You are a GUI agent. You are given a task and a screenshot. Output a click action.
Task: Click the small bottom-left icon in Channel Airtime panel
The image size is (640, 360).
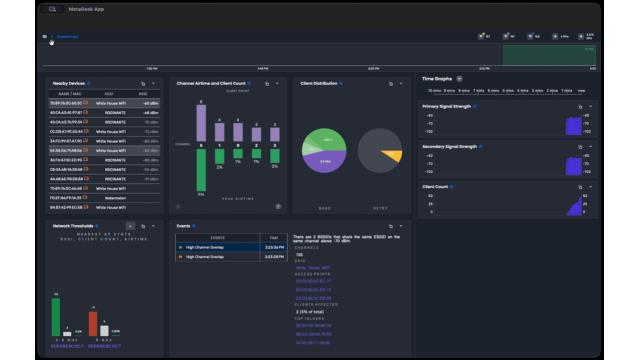(x=178, y=207)
